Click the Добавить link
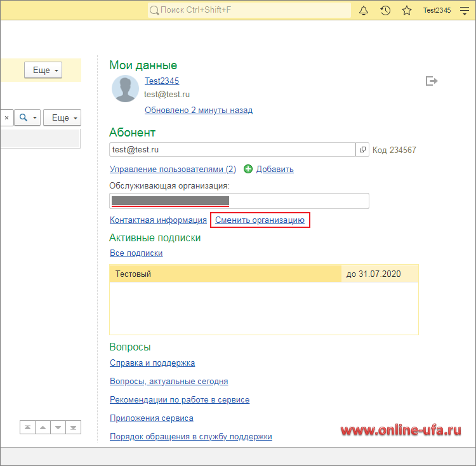Image resolution: width=476 pixels, height=466 pixels. point(275,169)
